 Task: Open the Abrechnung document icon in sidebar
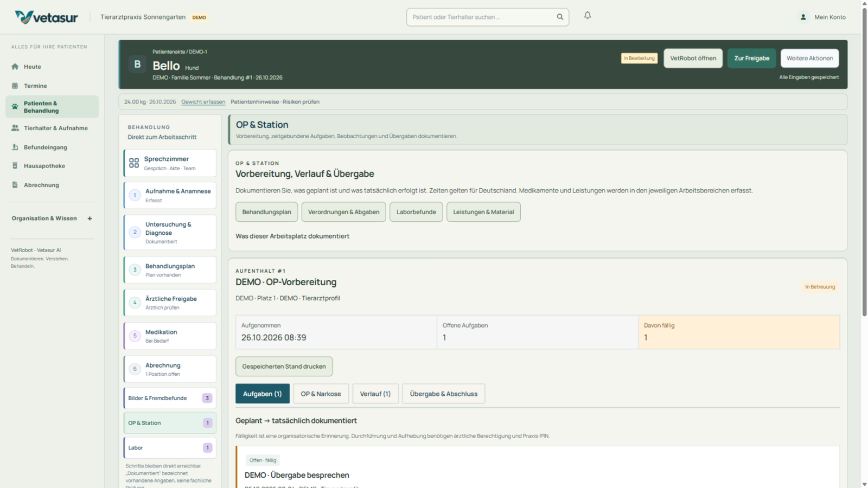[15, 185]
